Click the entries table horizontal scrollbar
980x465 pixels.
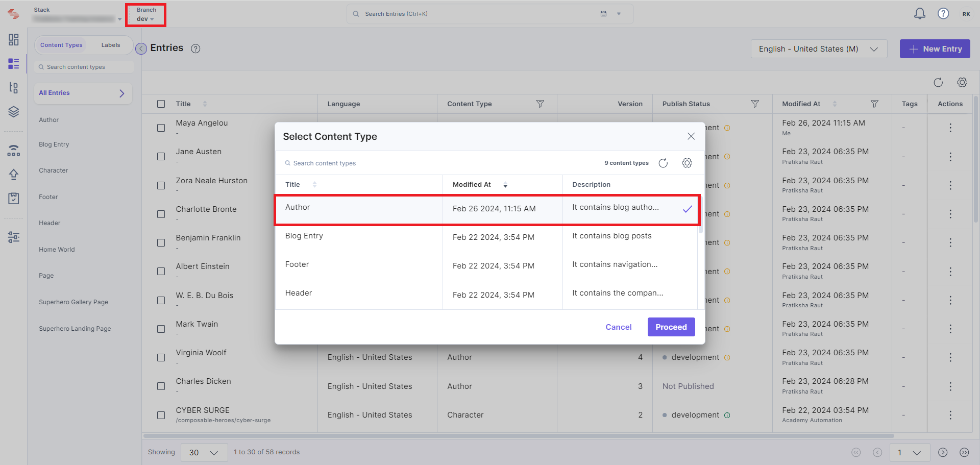tap(519, 436)
